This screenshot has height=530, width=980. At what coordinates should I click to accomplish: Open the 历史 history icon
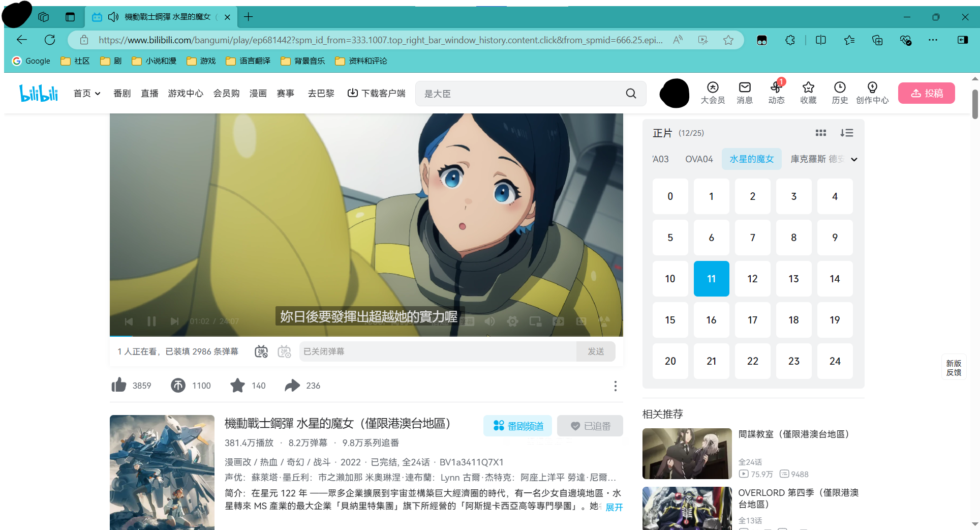[840, 93]
